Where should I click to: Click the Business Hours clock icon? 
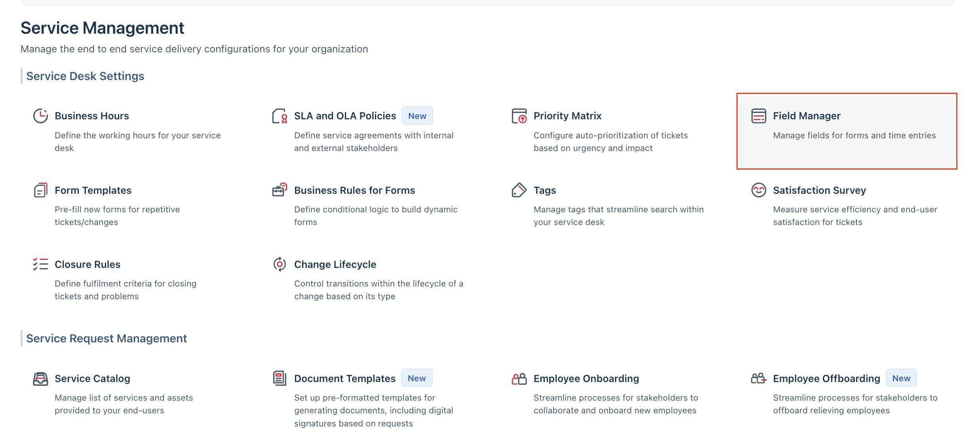click(x=40, y=116)
